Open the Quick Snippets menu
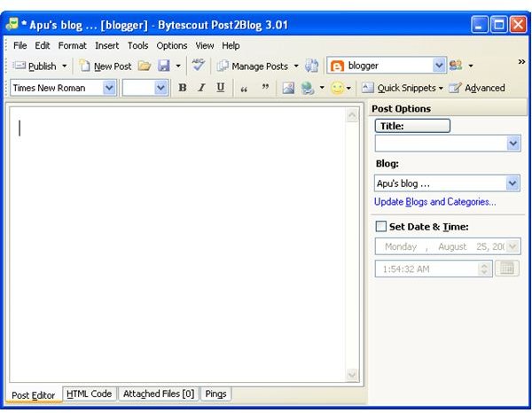 click(403, 88)
